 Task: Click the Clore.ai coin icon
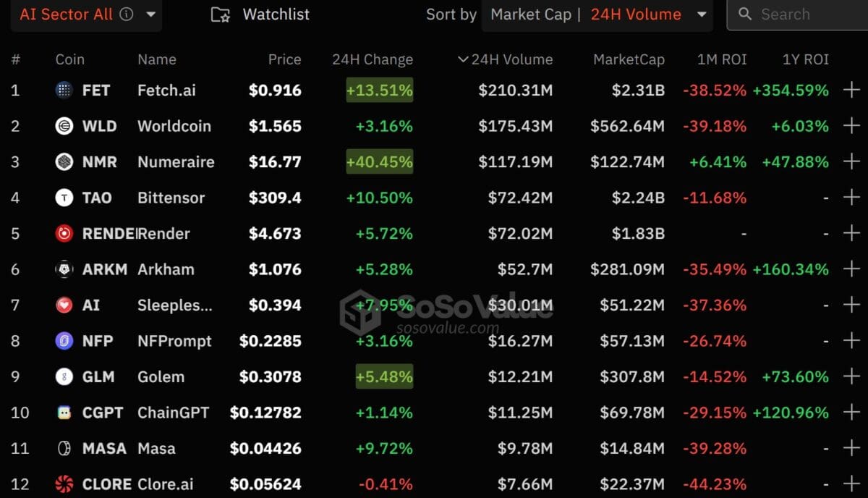[64, 484]
